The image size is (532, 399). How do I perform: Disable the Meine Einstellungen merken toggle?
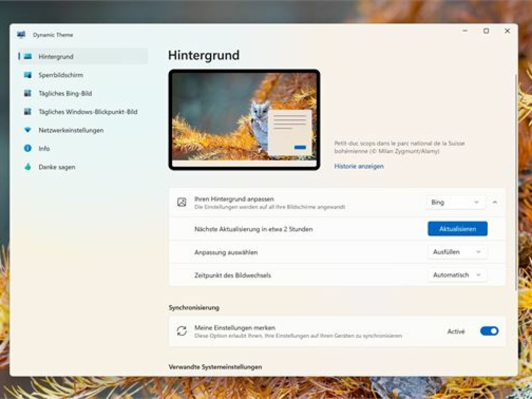(x=489, y=331)
